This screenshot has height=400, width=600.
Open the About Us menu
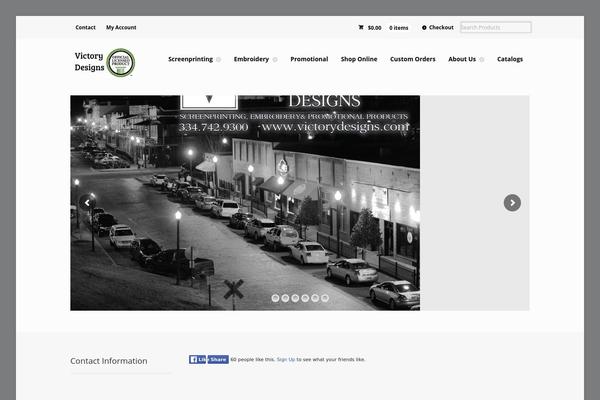462,59
